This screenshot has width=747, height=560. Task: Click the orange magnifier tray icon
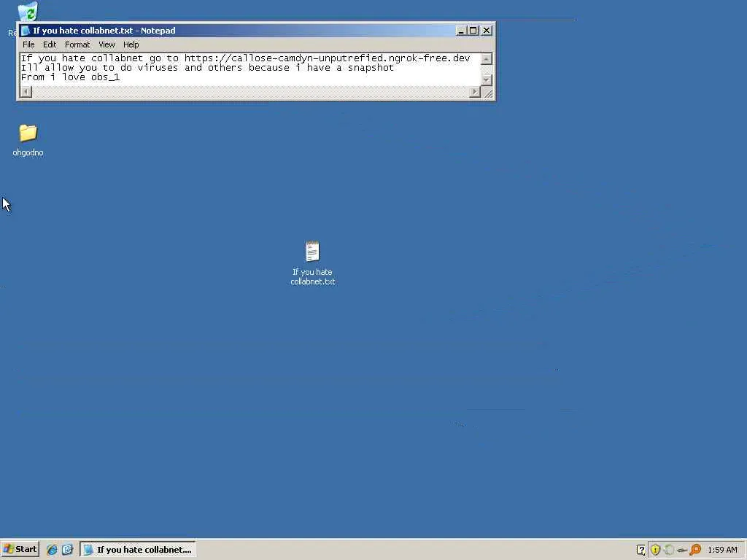[x=695, y=550]
